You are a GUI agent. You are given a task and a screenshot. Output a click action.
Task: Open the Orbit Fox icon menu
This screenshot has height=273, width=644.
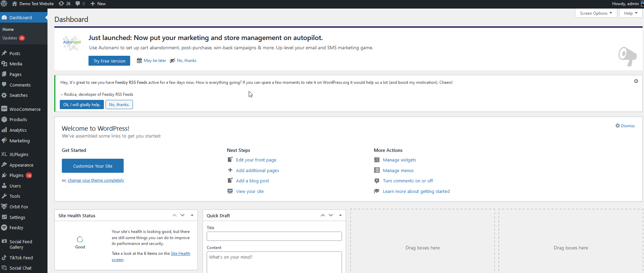4,207
